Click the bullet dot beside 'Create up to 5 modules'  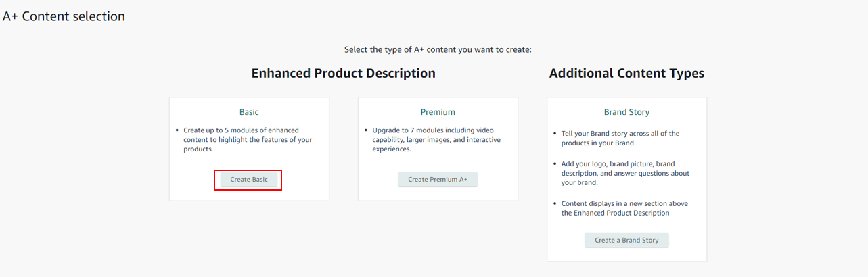[177, 130]
